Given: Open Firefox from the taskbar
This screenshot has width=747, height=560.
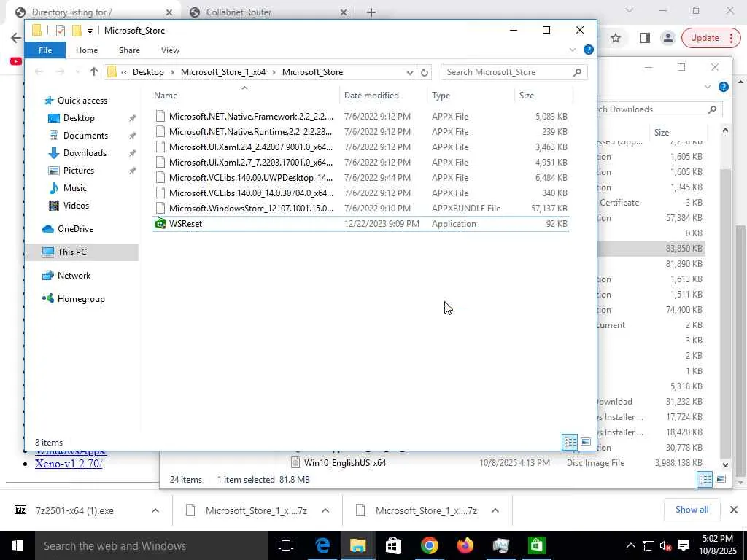Looking at the screenshot, I should coord(465,545).
